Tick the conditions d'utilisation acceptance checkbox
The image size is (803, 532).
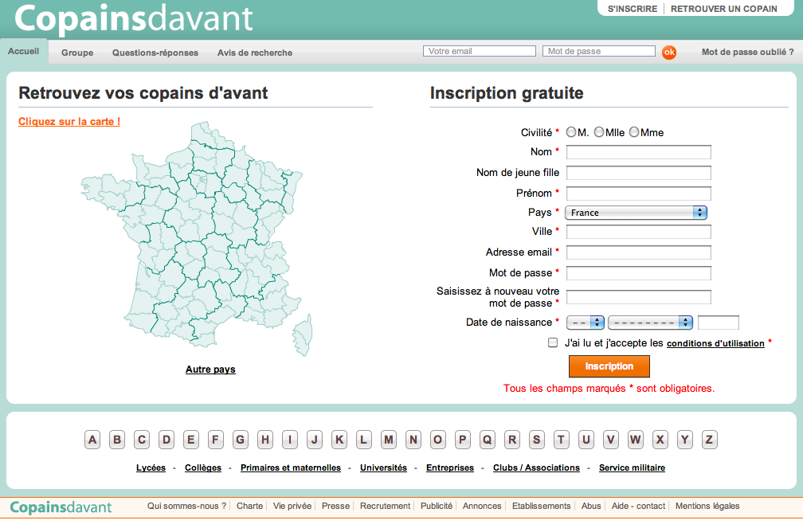tap(553, 342)
